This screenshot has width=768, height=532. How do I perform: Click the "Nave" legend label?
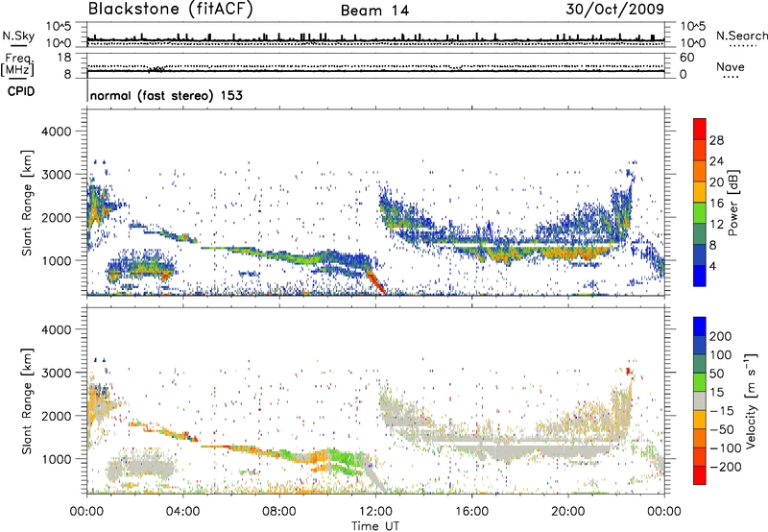(x=731, y=67)
